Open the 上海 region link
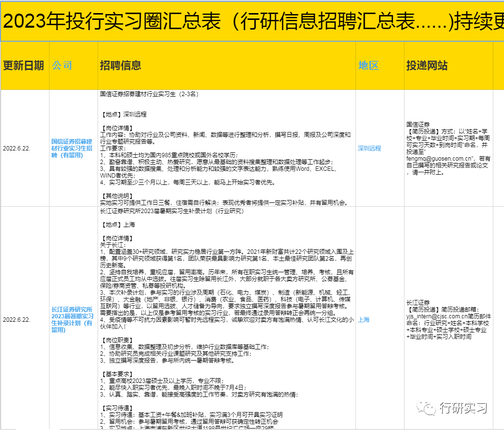The image size is (504, 430). tap(364, 319)
